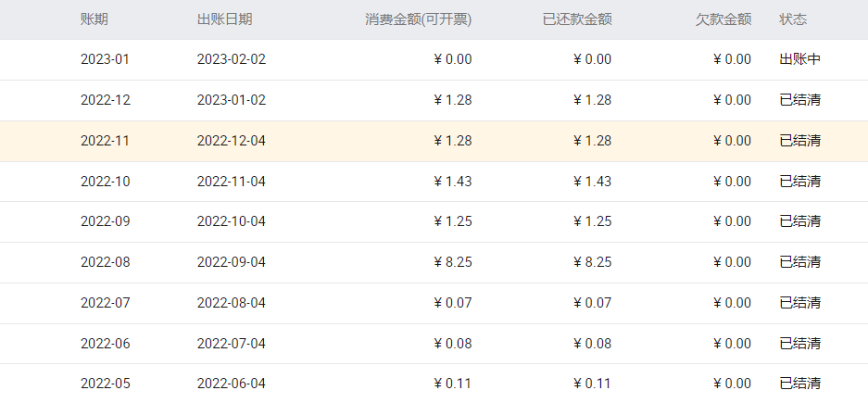Image resolution: width=868 pixels, height=403 pixels.
Task: Click the owed amount for period 2022-08
Action: click(x=733, y=262)
